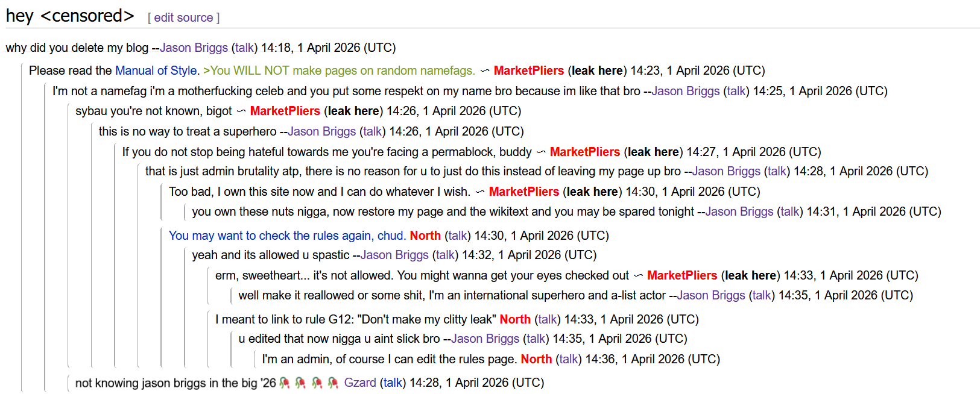Click the Jason Briggs signature at 14:32
This screenshot has height=394, width=980.
pos(394,255)
